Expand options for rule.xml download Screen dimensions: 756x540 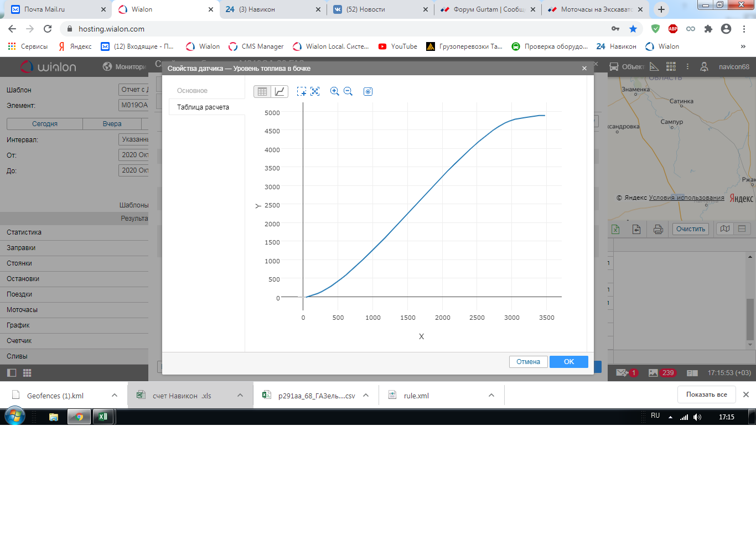point(491,395)
